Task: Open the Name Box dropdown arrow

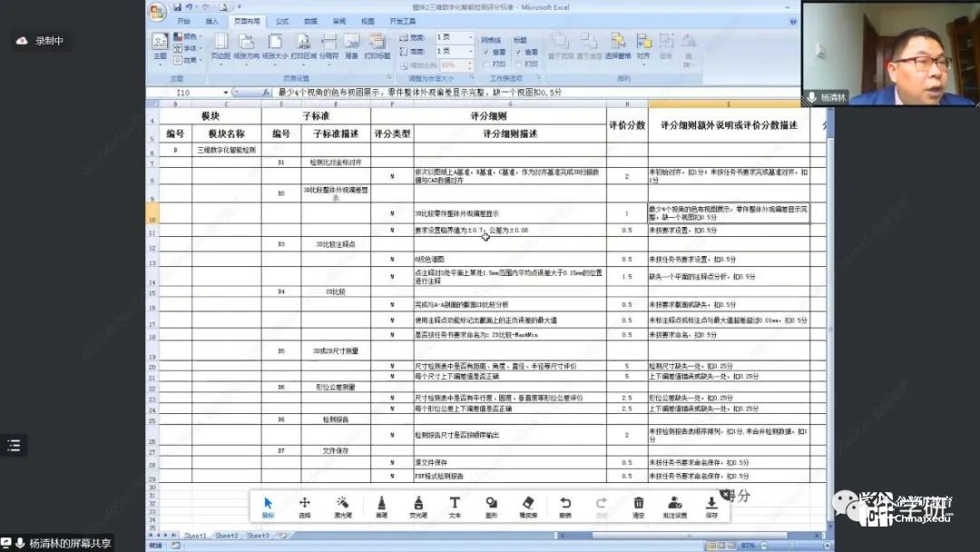Action: [x=226, y=93]
